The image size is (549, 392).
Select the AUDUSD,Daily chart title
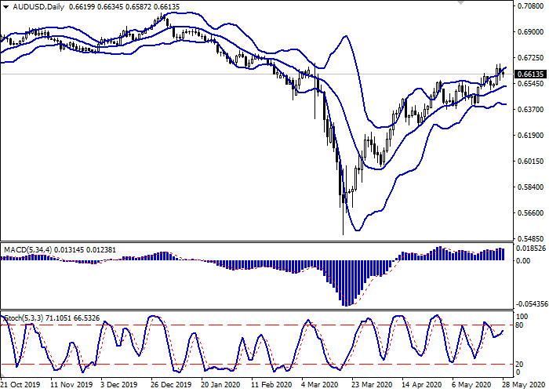point(39,7)
